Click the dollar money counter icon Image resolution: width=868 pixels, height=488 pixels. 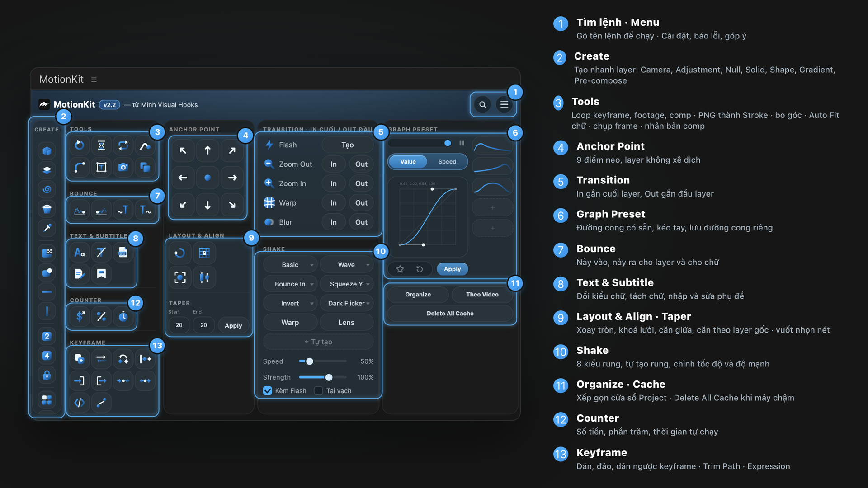pos(80,316)
